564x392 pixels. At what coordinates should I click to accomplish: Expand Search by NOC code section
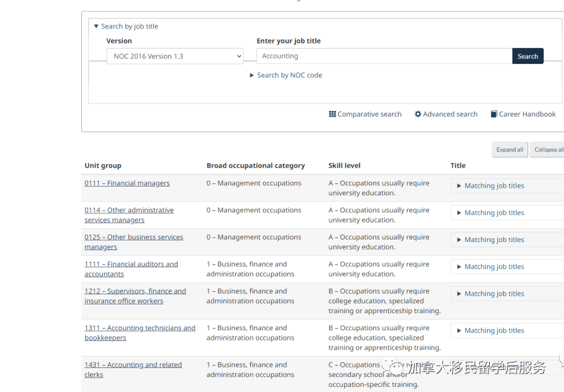click(285, 75)
